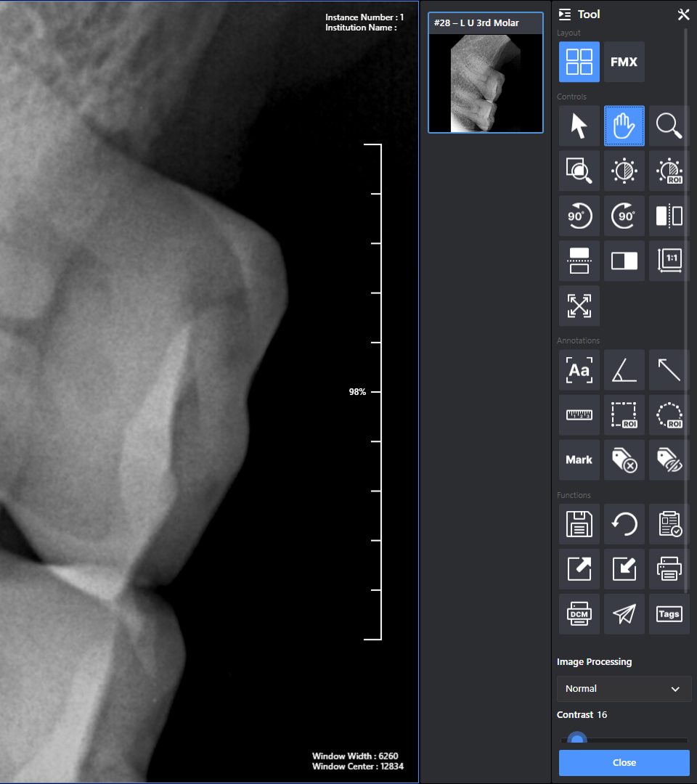Reset image changes with the undo icon
Image resolution: width=697 pixels, height=784 pixels.
pyautogui.click(x=624, y=524)
